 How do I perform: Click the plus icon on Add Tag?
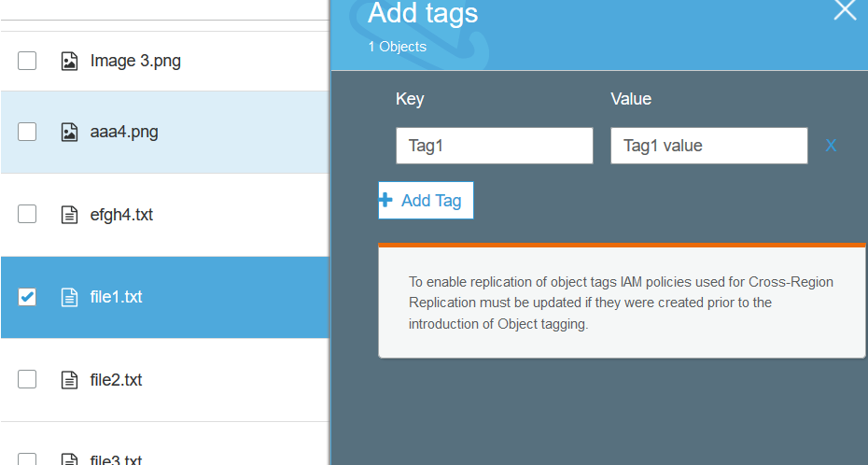[385, 201]
